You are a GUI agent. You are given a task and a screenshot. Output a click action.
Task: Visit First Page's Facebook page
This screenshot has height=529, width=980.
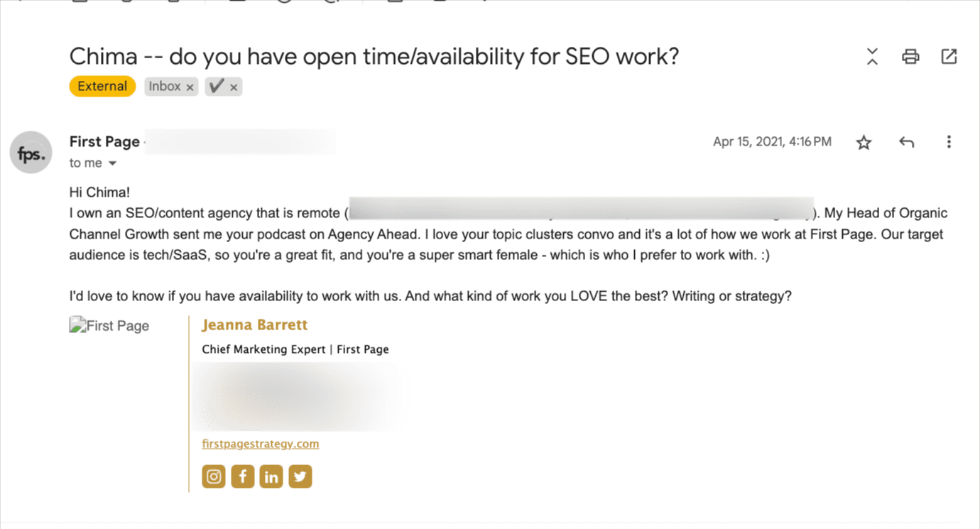pos(242,476)
